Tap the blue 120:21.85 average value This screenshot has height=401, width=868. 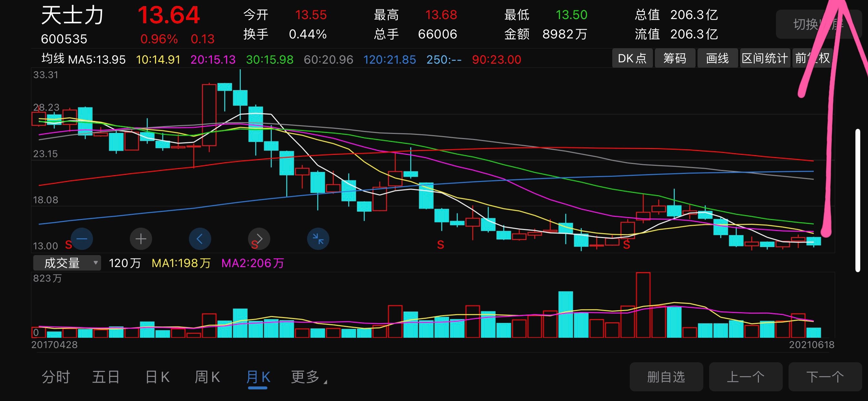point(389,60)
